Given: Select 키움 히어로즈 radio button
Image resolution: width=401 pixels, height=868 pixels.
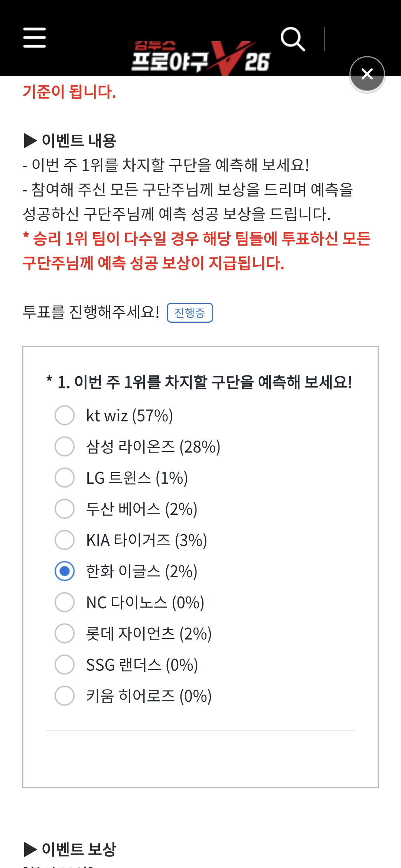Looking at the screenshot, I should coord(65,696).
